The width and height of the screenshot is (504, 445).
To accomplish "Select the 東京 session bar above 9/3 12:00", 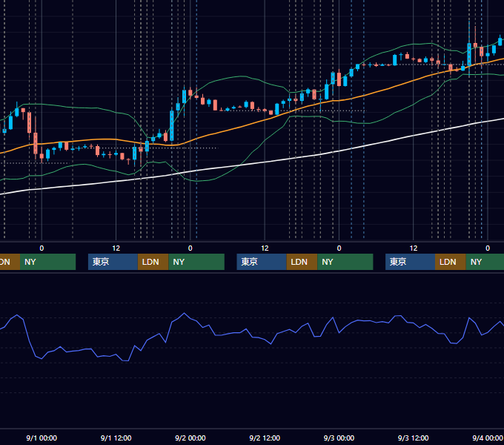I will (x=410, y=262).
